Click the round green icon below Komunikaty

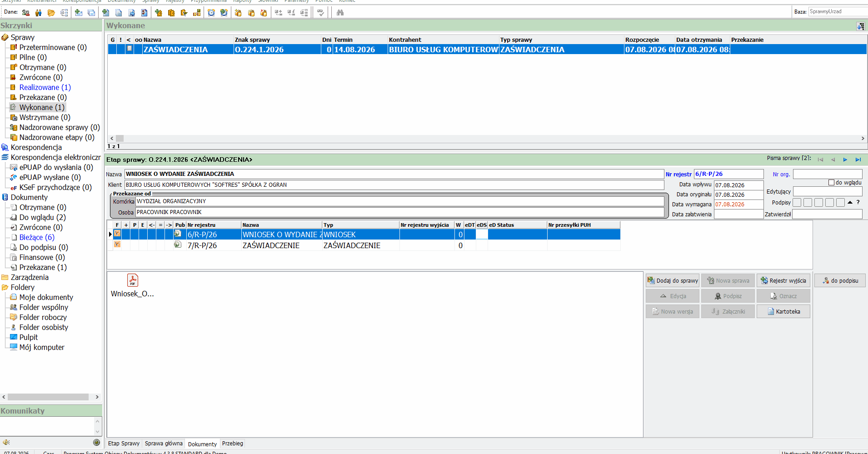tap(96, 442)
